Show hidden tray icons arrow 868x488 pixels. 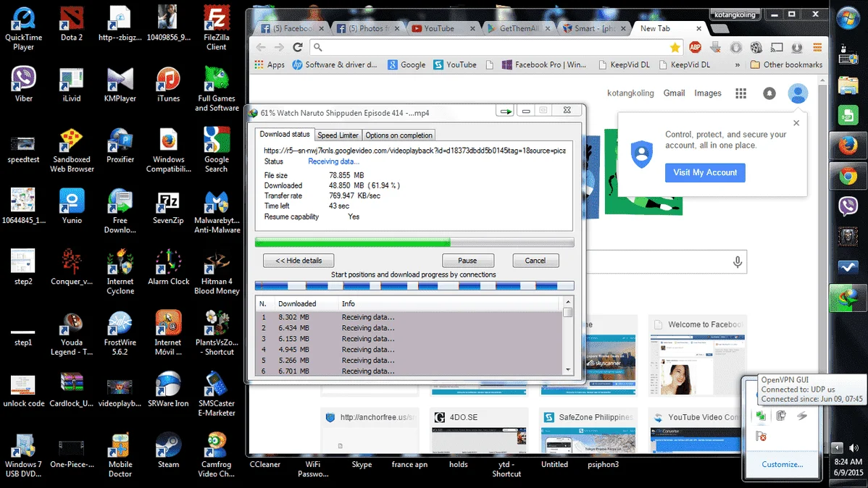pos(837,447)
